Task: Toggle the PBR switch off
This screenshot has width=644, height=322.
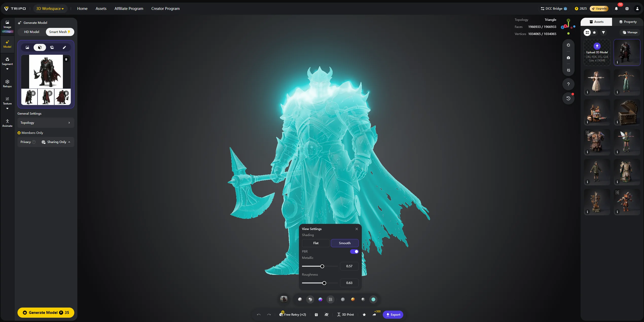Action: click(x=354, y=252)
